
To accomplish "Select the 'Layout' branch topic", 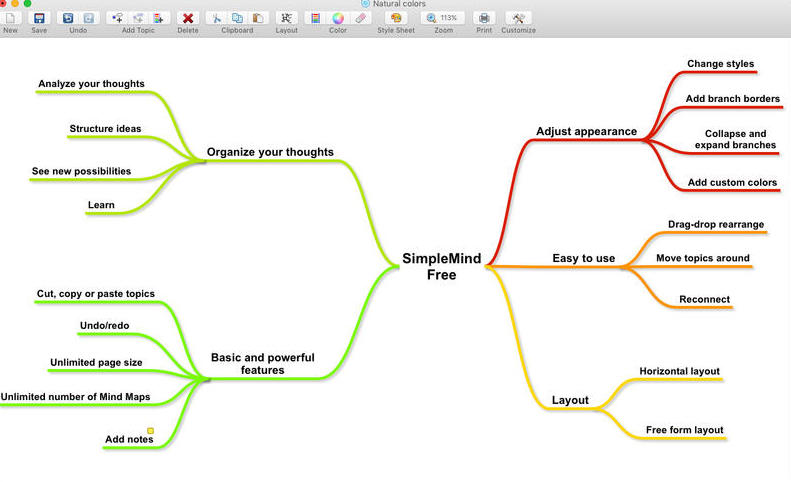I will click(570, 400).
